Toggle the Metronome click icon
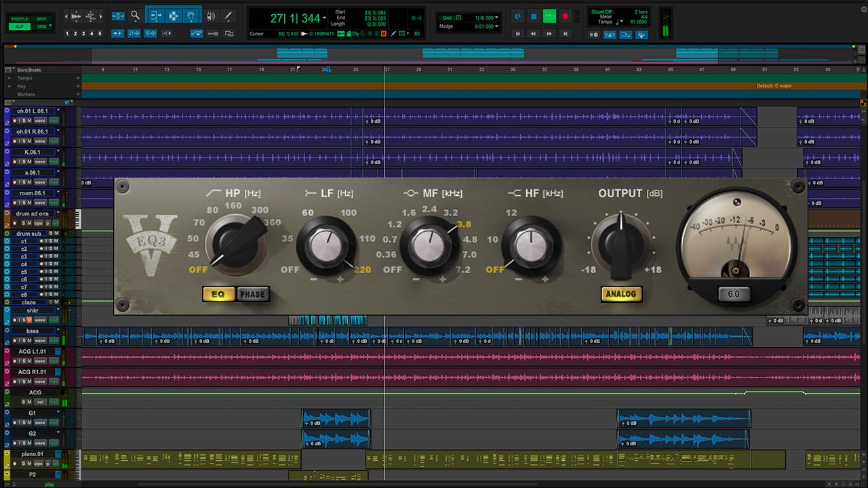This screenshot has width=868, height=488. (x=610, y=35)
